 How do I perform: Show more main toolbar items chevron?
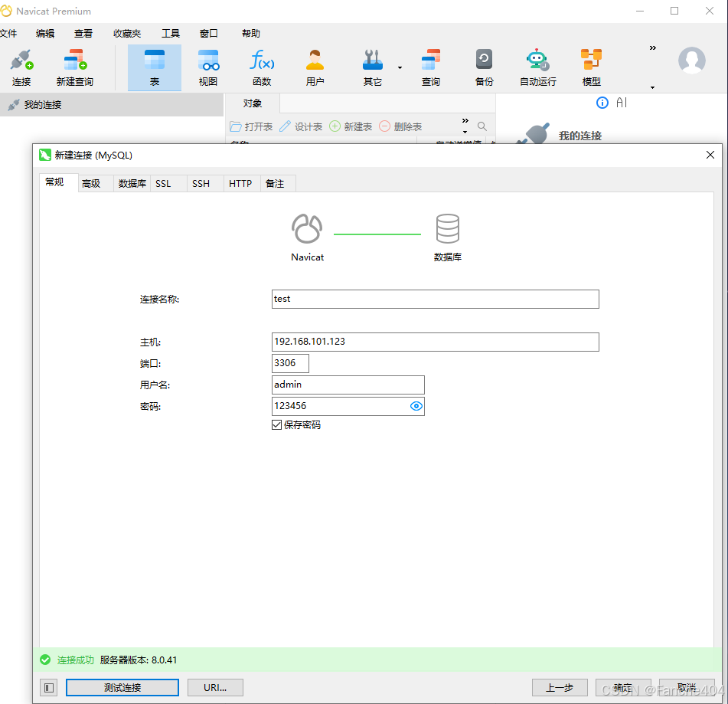[x=653, y=47]
